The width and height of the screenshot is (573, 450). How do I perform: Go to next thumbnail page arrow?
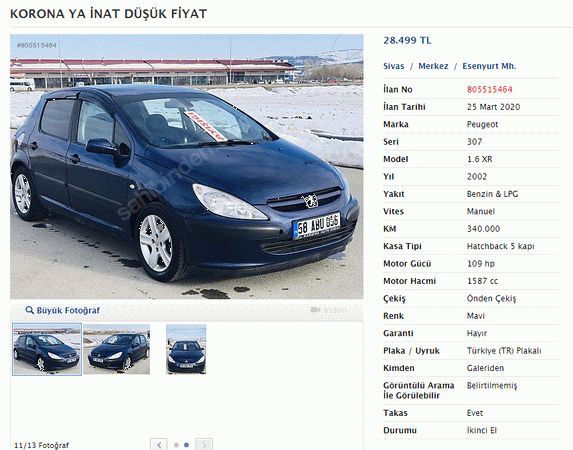pyautogui.click(x=204, y=445)
